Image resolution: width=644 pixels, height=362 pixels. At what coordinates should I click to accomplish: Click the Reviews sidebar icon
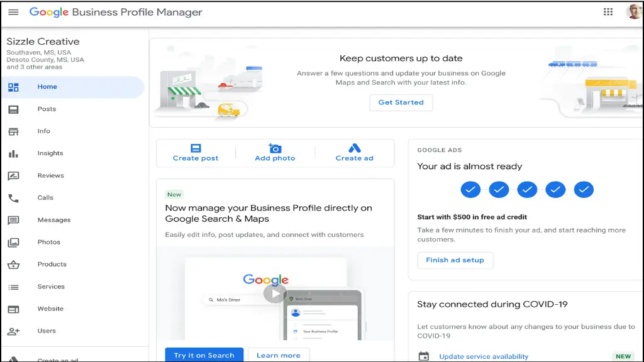(x=13, y=176)
